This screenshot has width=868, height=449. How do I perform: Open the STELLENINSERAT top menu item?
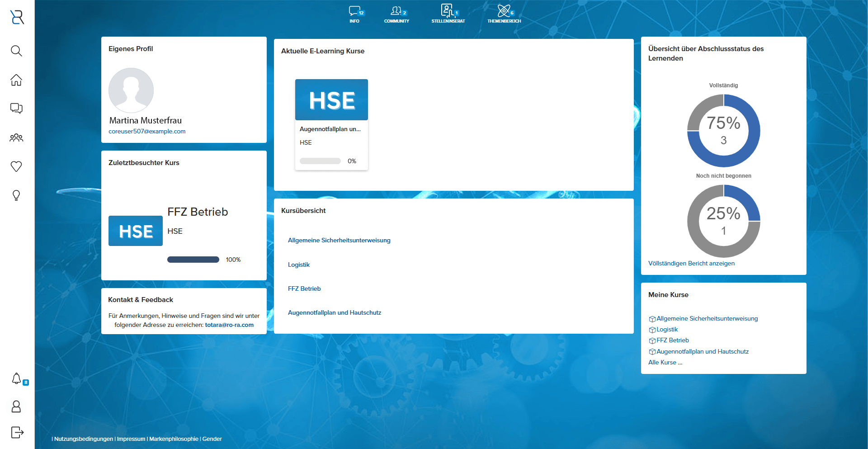click(448, 14)
